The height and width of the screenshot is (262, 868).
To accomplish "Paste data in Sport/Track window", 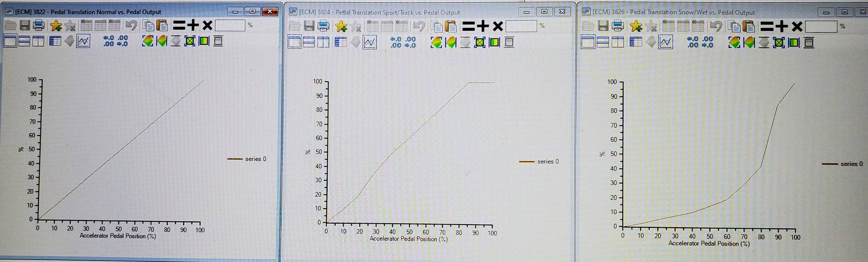I will (450, 26).
